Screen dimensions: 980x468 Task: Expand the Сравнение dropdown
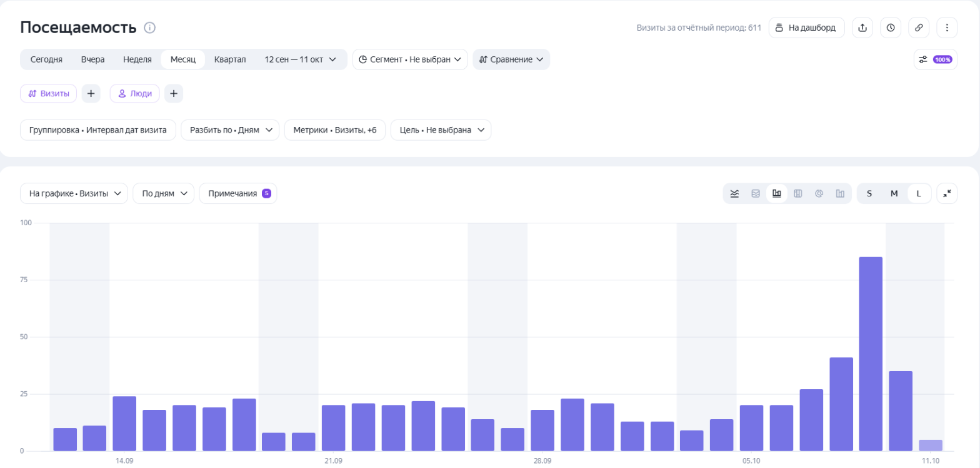[x=511, y=59]
